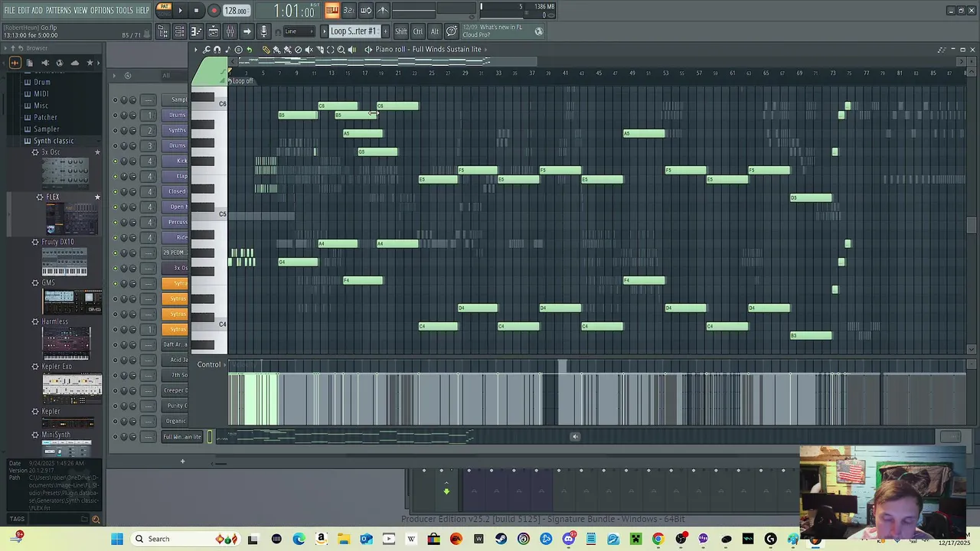This screenshot has width=980, height=551.
Task: Select the Kick channel button
Action: 175,161
